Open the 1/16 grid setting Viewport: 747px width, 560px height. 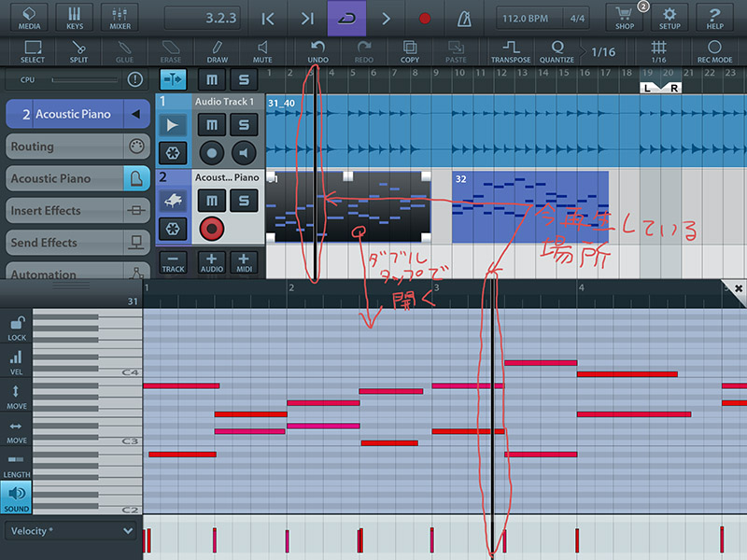coord(659,51)
